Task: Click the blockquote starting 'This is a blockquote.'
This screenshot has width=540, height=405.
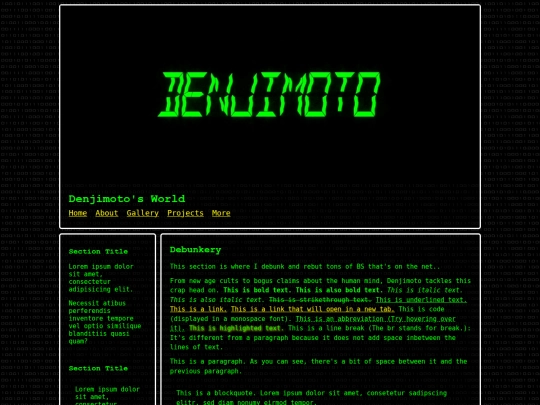Action: [x=311, y=397]
